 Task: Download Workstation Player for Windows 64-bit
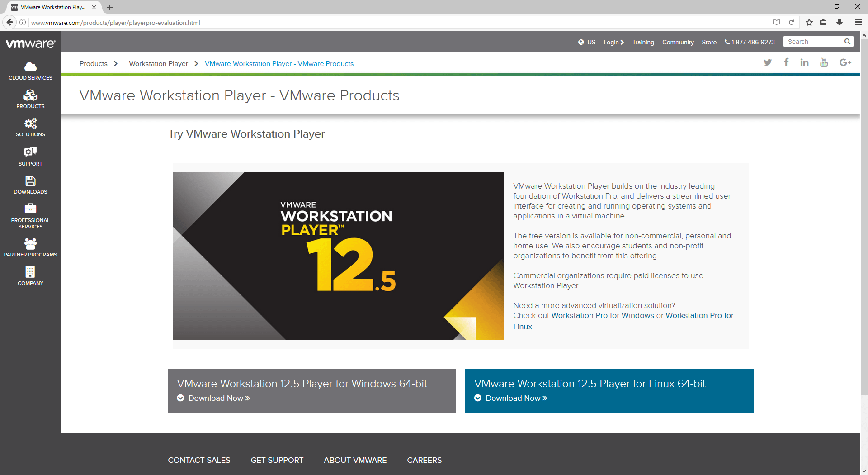pyautogui.click(x=219, y=398)
